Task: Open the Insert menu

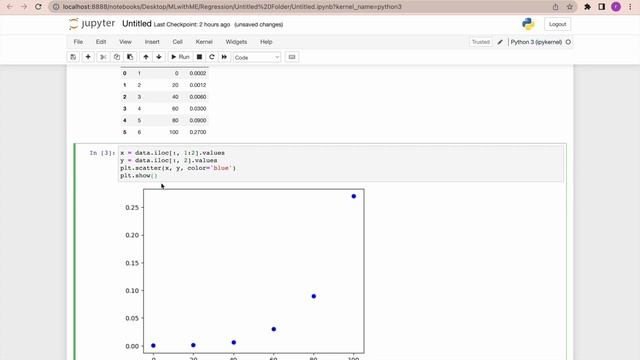Action: pyautogui.click(x=152, y=42)
